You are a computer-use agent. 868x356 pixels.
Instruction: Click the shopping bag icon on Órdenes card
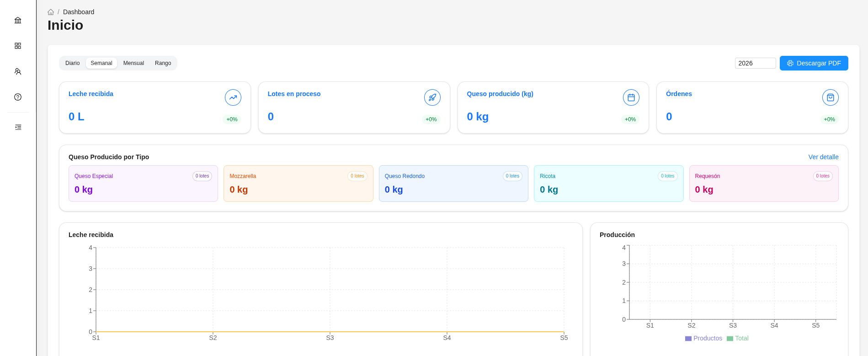coord(831,97)
